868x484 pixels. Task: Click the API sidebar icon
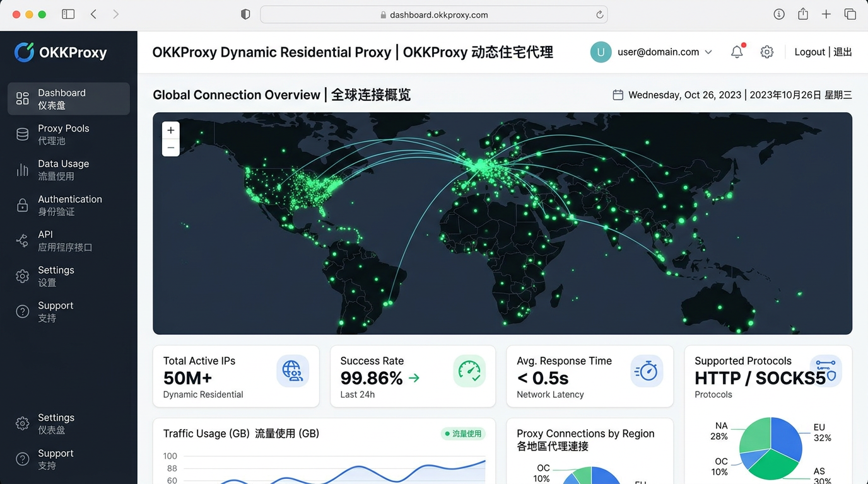tap(22, 240)
